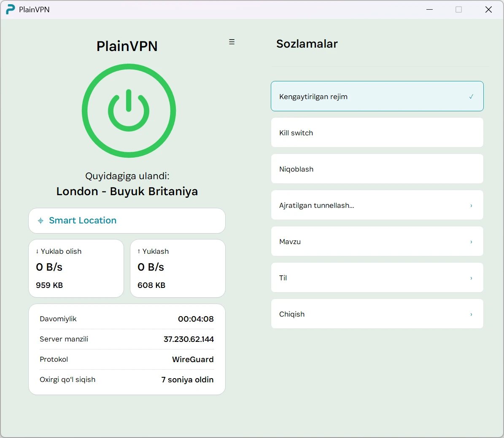Viewport: 504px width, 438px height.
Task: Expand the Chiqish chevron arrow
Action: [x=471, y=314]
